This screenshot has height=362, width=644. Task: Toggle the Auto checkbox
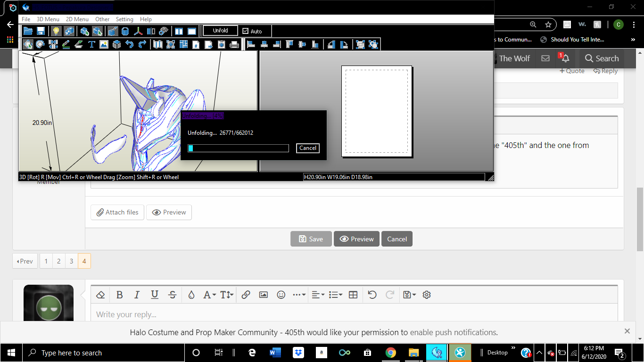pyautogui.click(x=245, y=31)
